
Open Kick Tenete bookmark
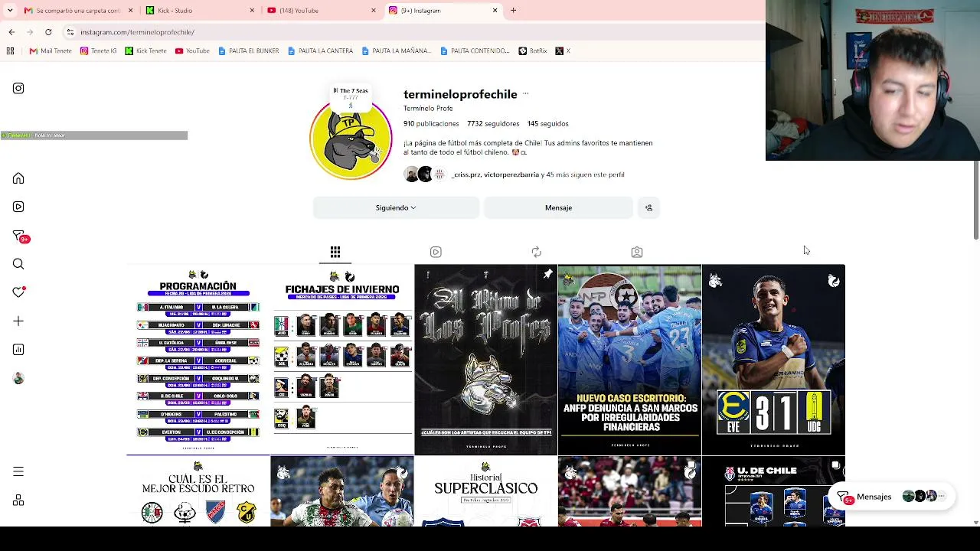tap(145, 51)
